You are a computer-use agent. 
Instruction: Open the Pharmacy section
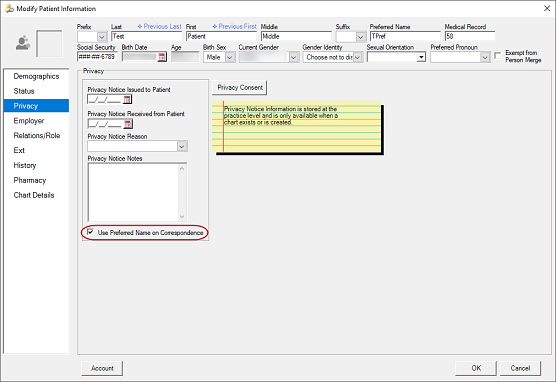[37, 180]
